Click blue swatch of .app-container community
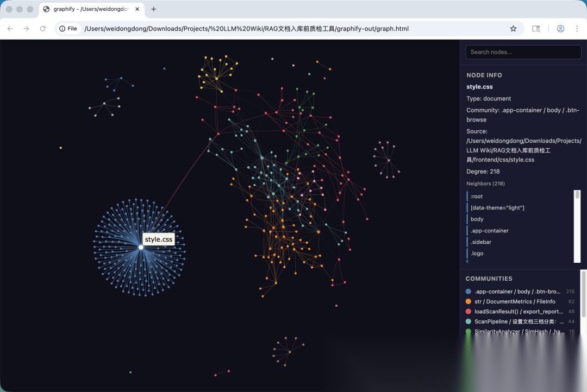587x392 pixels. [469, 292]
